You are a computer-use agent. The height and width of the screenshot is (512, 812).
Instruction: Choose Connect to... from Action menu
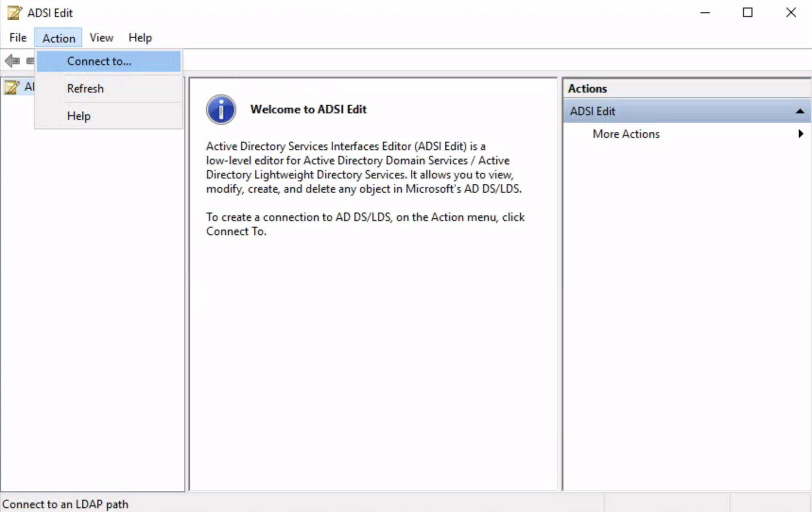(99, 61)
